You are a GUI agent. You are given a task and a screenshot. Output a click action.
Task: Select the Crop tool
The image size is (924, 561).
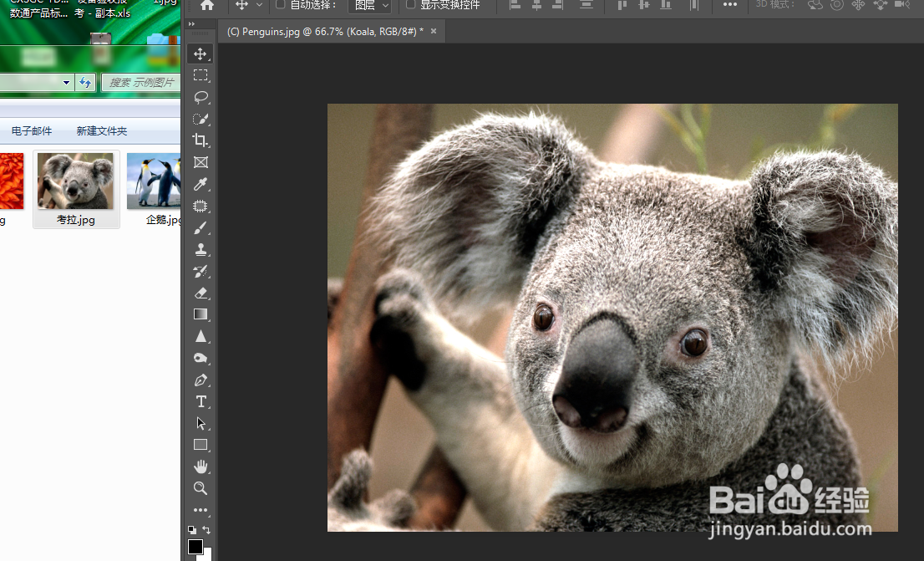[x=201, y=140]
